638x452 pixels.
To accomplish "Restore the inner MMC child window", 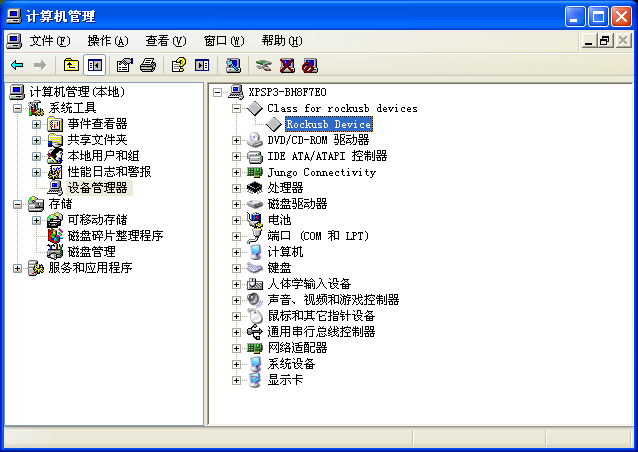I will pos(605,41).
